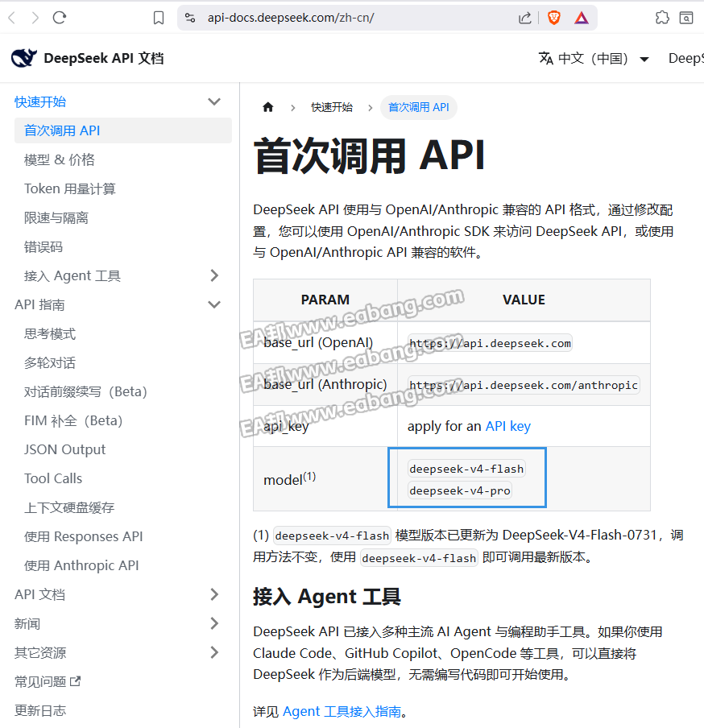This screenshot has width=704, height=728.
Task: Open 限速与隔离 sidebar page
Action: click(x=56, y=217)
